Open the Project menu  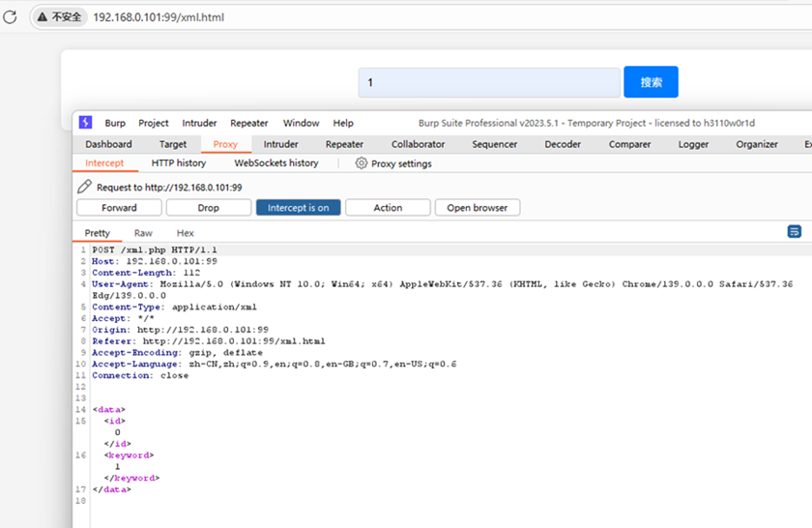click(154, 123)
